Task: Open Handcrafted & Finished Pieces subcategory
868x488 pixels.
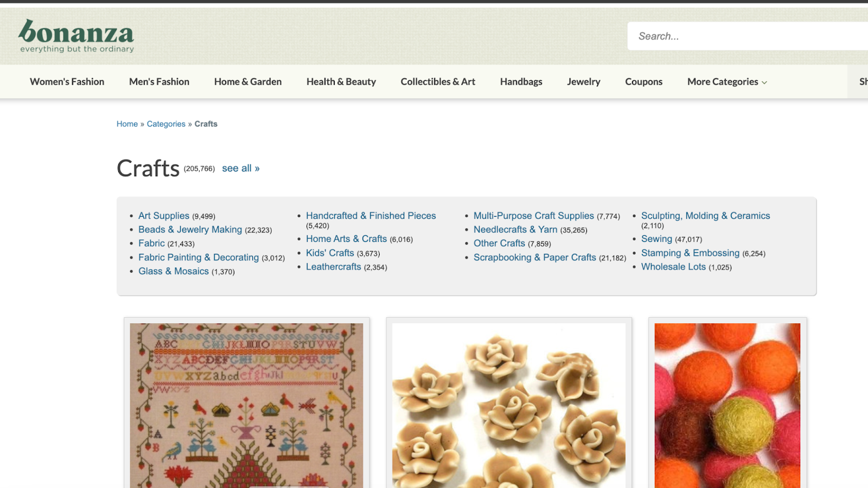Action: coord(371,216)
